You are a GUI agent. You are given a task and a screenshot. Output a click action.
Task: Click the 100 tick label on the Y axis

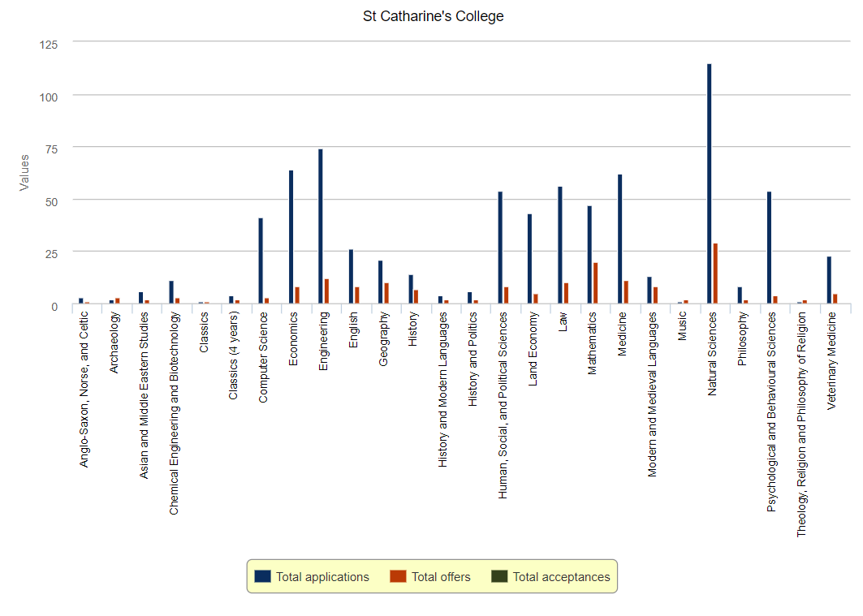pos(49,97)
